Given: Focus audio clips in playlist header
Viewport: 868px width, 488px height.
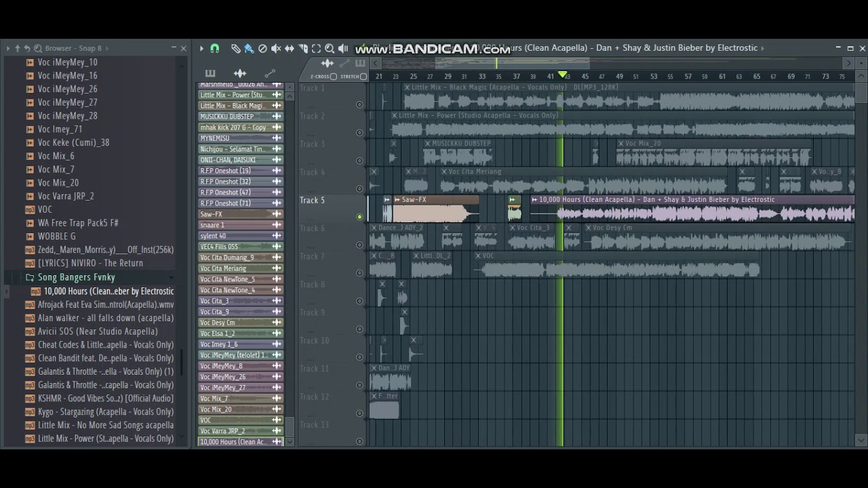Looking at the screenshot, I should coord(328,63).
